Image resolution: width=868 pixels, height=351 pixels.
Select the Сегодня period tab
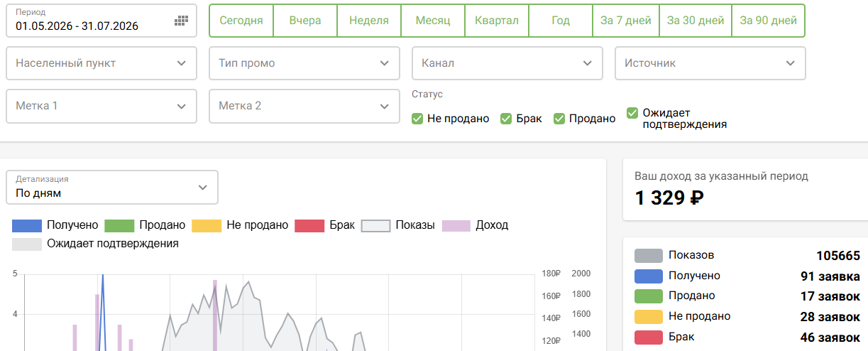(241, 21)
